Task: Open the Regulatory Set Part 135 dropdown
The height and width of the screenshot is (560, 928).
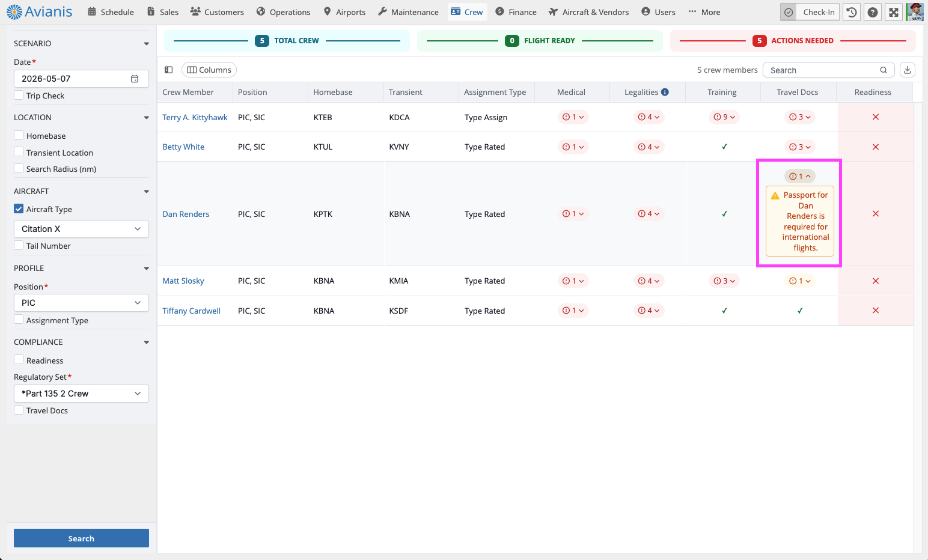Action: click(81, 394)
